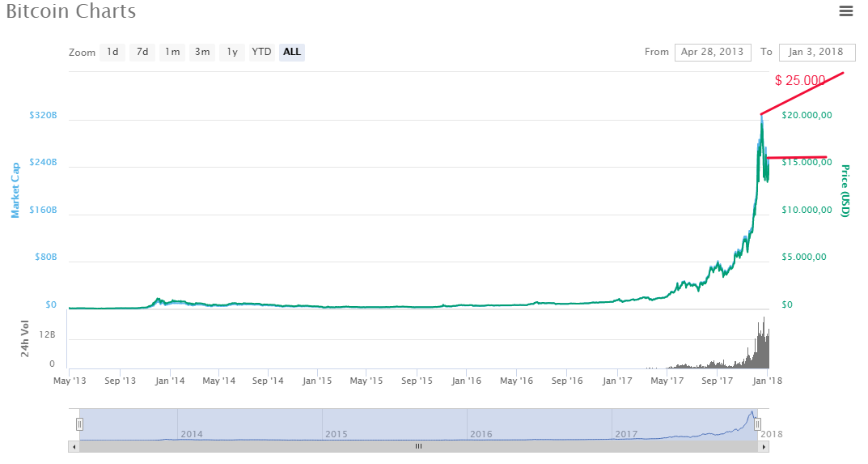Click the $10.000,00 price label
The height and width of the screenshot is (464, 868).
click(x=807, y=210)
